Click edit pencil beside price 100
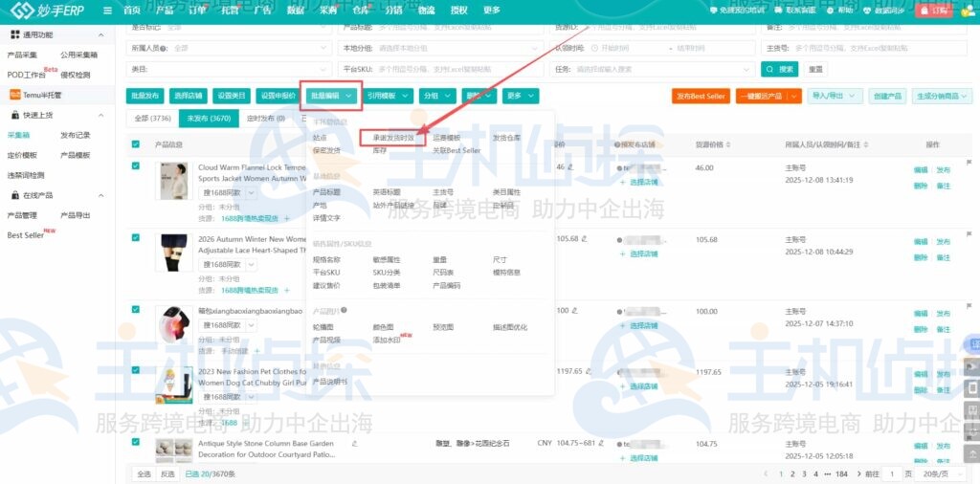 [574, 310]
